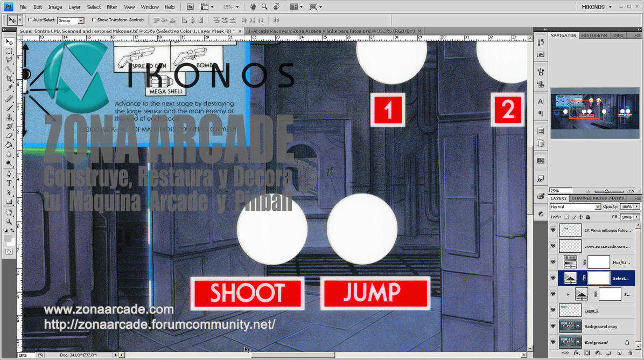Click the foreground color swatch
This screenshot has height=360, width=644.
pos(7,238)
